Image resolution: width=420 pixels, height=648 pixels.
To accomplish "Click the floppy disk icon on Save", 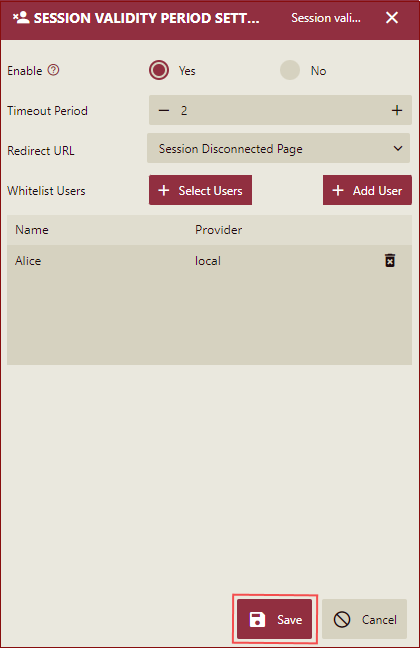I will (x=257, y=619).
